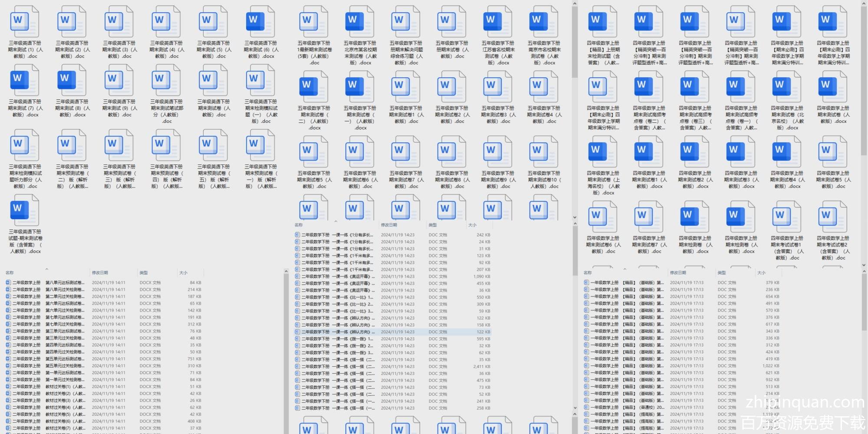
Task: Click 类型 column header in 一年级数学上册 list
Action: coord(722,273)
